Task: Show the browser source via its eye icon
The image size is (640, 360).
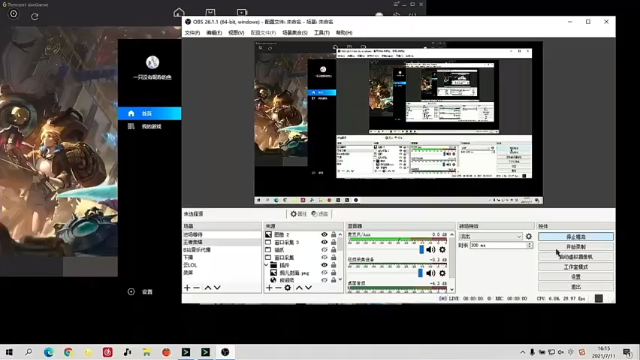Action: tap(324, 280)
